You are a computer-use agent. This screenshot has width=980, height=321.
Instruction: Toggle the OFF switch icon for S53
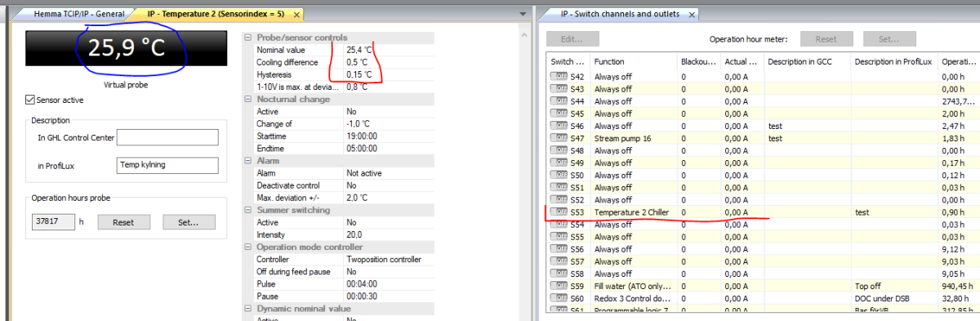coord(559,212)
